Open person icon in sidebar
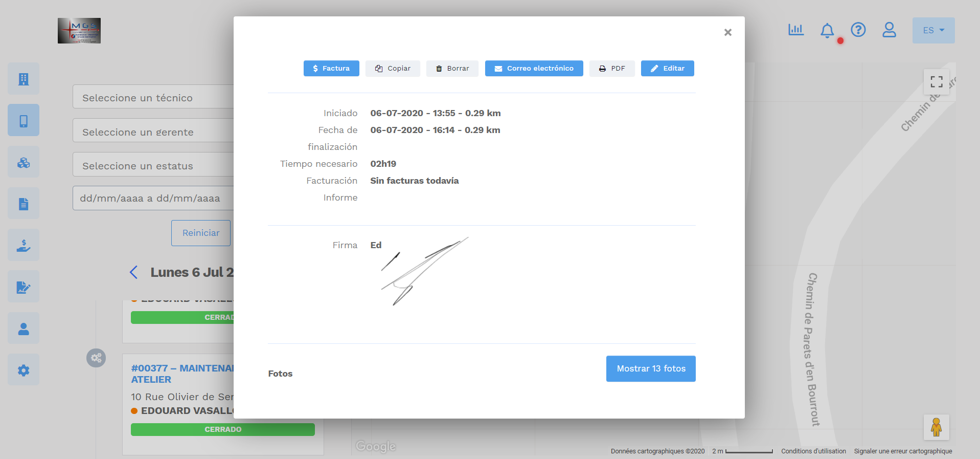Image resolution: width=980 pixels, height=459 pixels. pos(24,329)
